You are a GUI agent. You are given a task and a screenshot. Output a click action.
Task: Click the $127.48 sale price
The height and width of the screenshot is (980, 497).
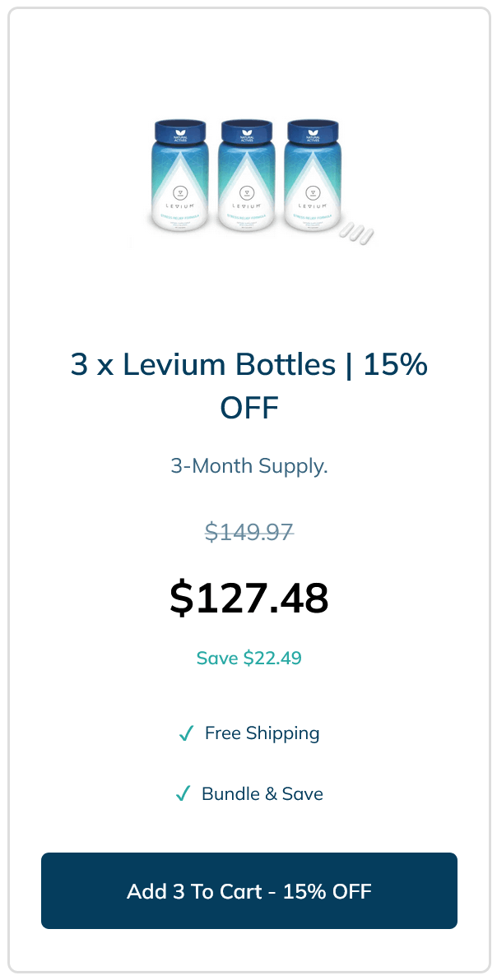(x=248, y=598)
